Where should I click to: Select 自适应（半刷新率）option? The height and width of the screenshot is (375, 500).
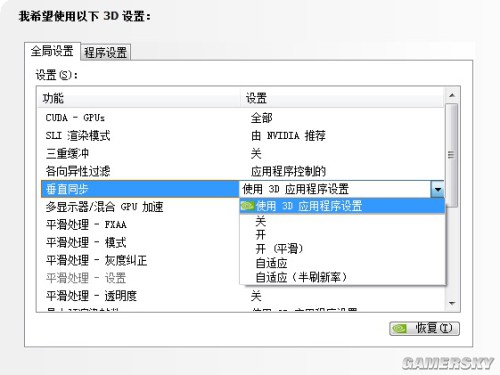tap(342, 277)
